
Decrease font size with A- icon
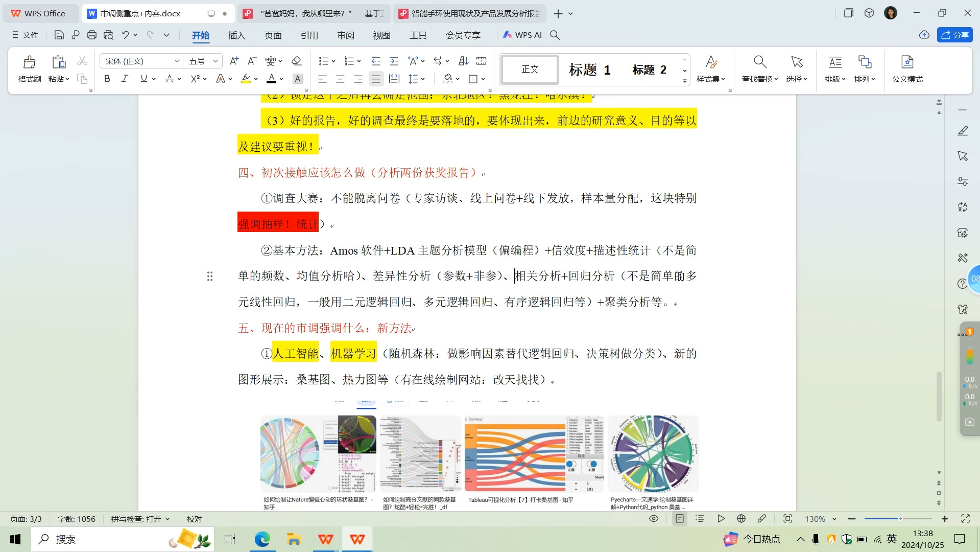click(251, 61)
